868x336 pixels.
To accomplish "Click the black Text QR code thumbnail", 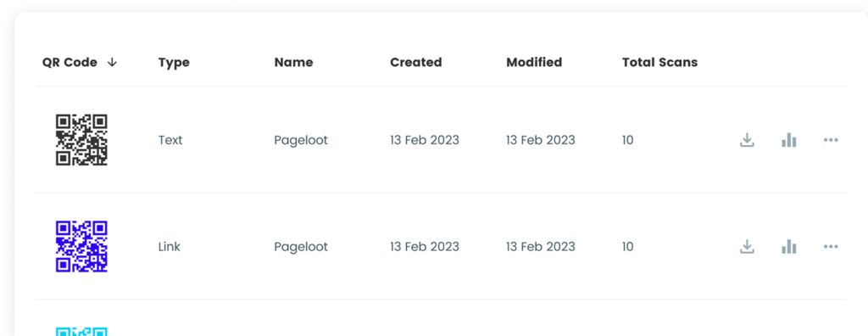I will pos(81,140).
